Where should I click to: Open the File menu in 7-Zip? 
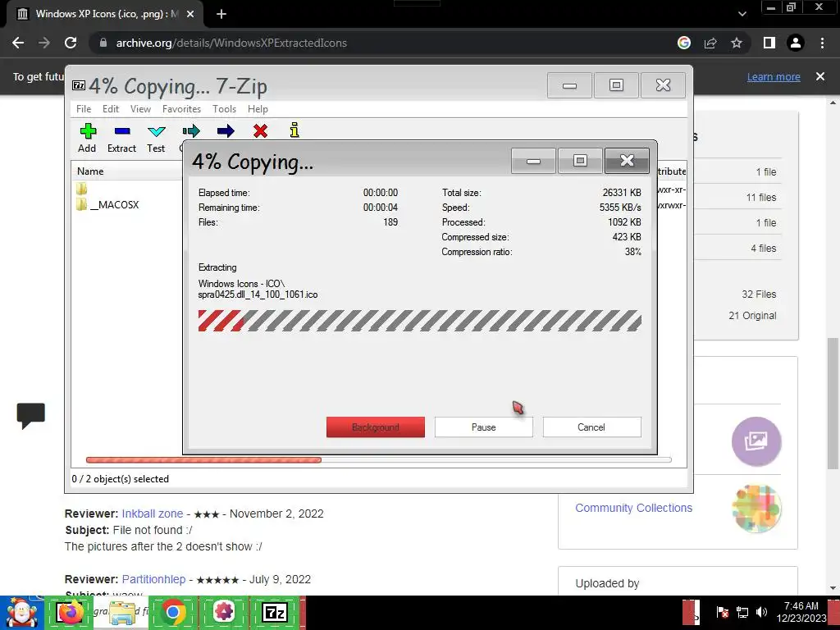[84, 109]
